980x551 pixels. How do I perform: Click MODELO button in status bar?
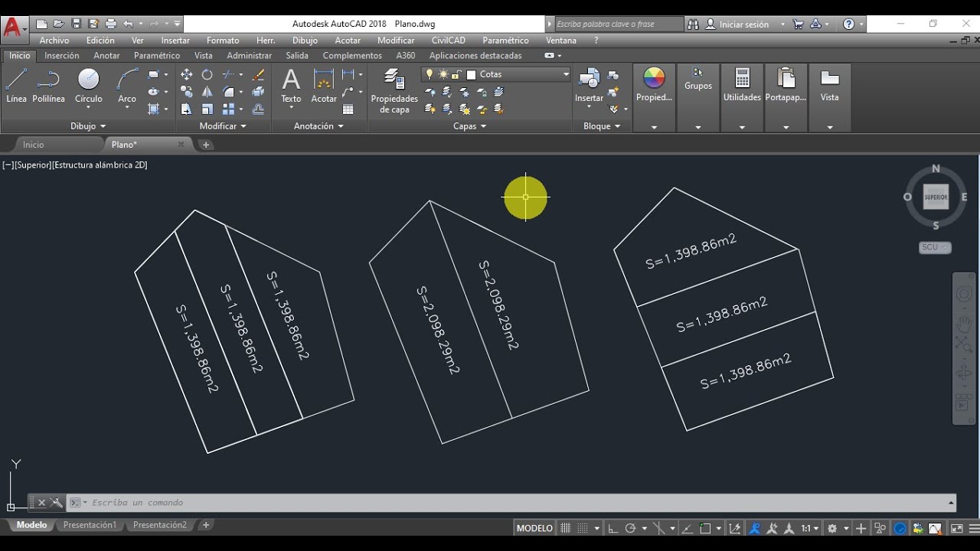(534, 528)
